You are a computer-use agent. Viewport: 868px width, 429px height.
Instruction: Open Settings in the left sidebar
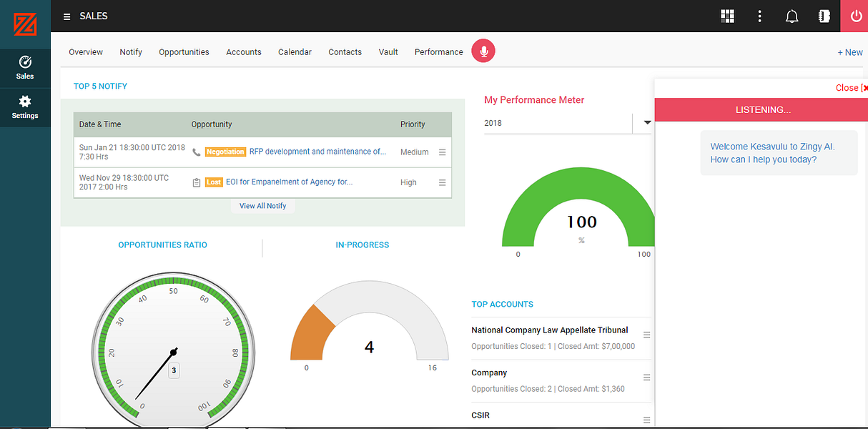[25, 107]
